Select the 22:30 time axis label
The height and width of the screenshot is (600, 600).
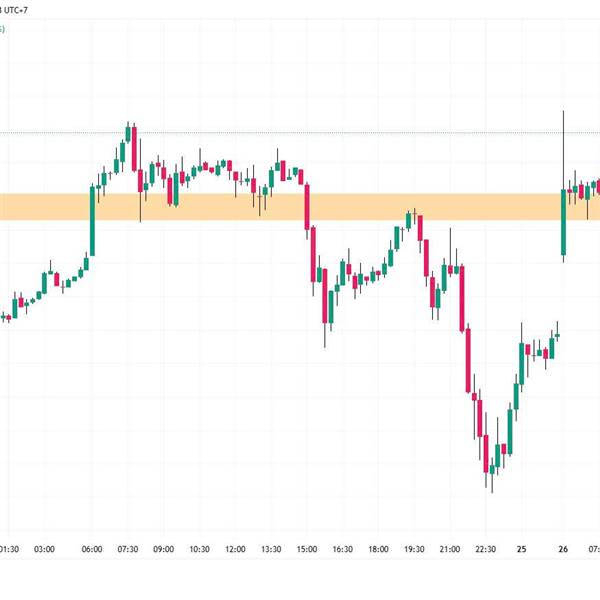tap(486, 549)
